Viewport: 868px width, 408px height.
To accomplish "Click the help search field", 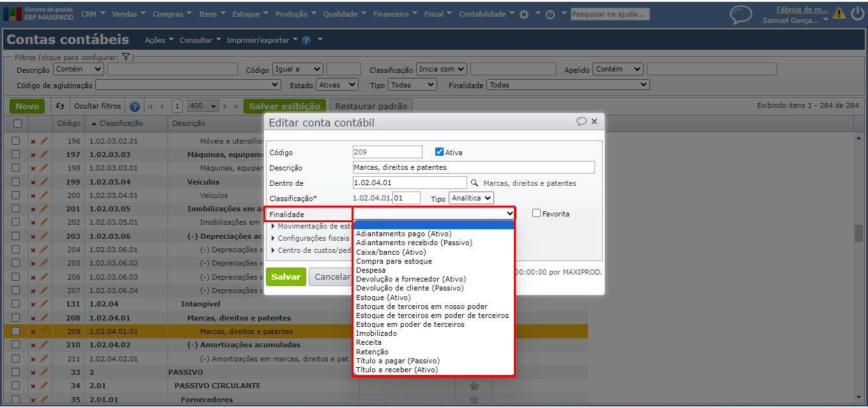I will click(x=610, y=14).
